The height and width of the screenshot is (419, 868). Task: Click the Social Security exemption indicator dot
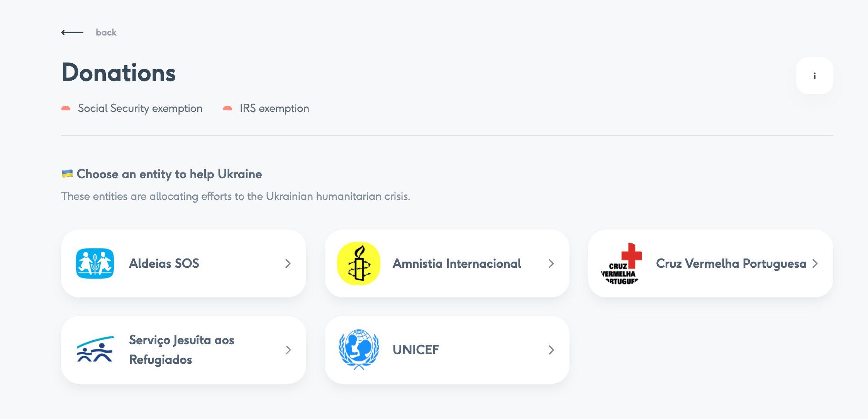(66, 108)
